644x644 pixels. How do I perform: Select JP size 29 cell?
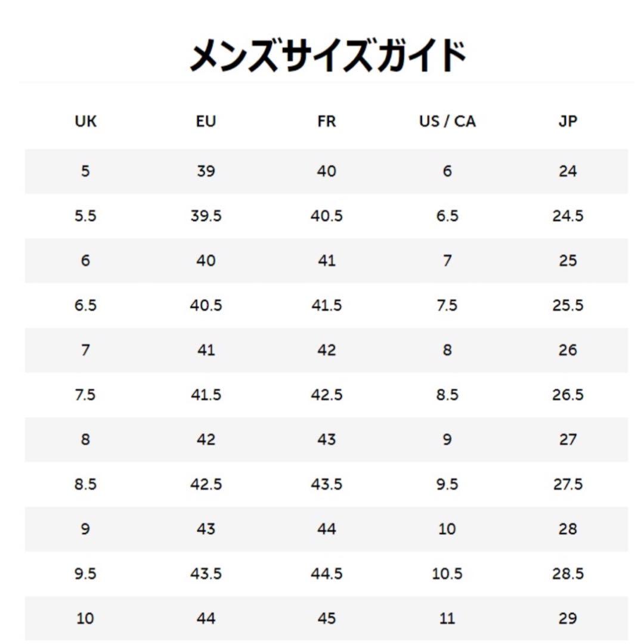pyautogui.click(x=568, y=618)
